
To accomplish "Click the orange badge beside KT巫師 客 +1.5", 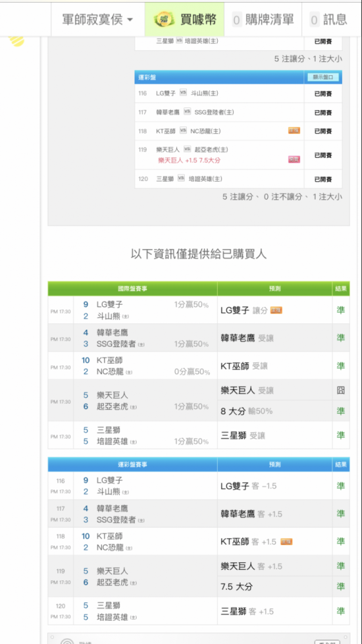I will [286, 542].
